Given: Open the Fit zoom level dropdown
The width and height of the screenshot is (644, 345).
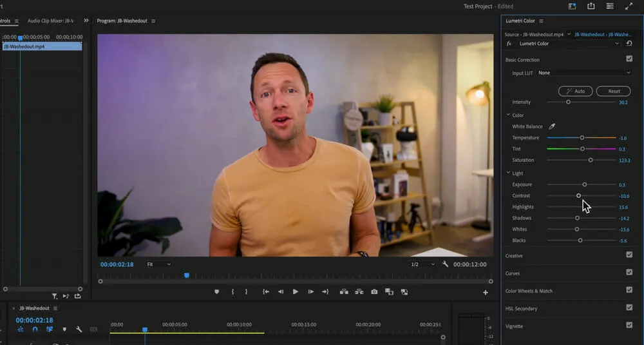Looking at the screenshot, I should [158, 264].
